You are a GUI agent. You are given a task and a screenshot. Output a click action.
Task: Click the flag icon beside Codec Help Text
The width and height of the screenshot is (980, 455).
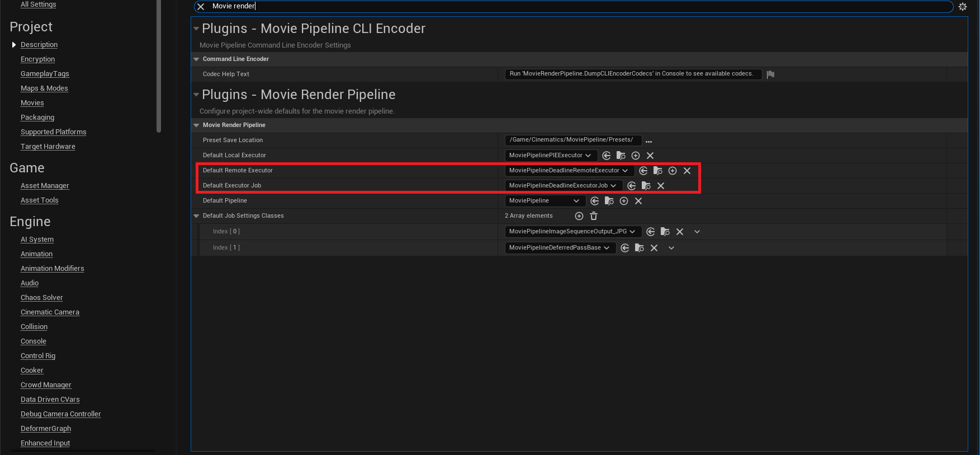[x=770, y=74]
